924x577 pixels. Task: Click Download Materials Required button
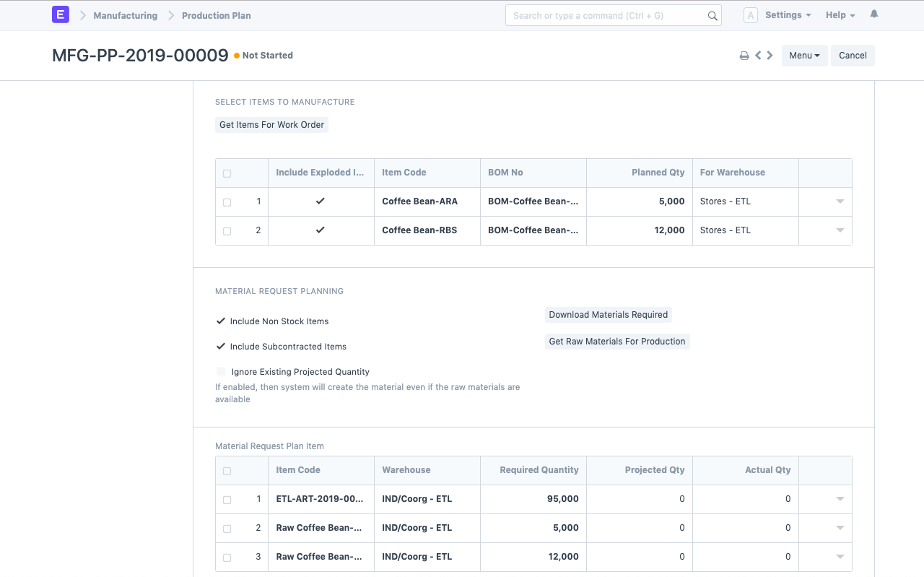609,315
